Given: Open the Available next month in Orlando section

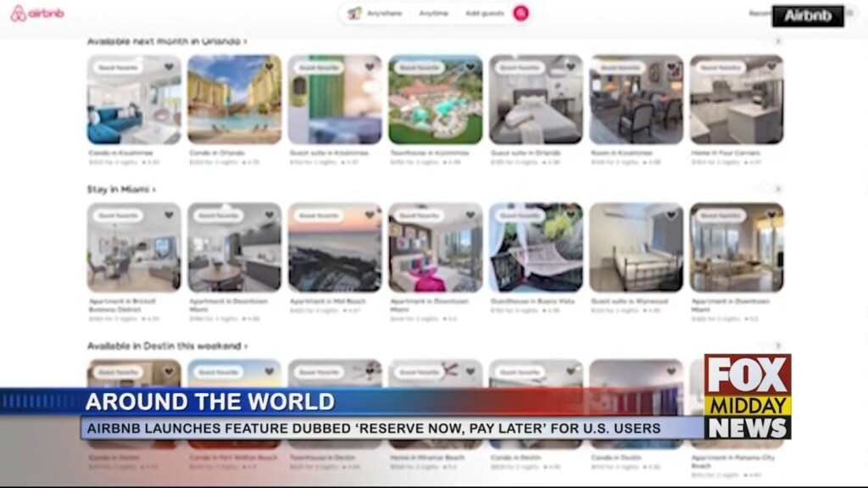Looking at the screenshot, I should tap(167, 41).
